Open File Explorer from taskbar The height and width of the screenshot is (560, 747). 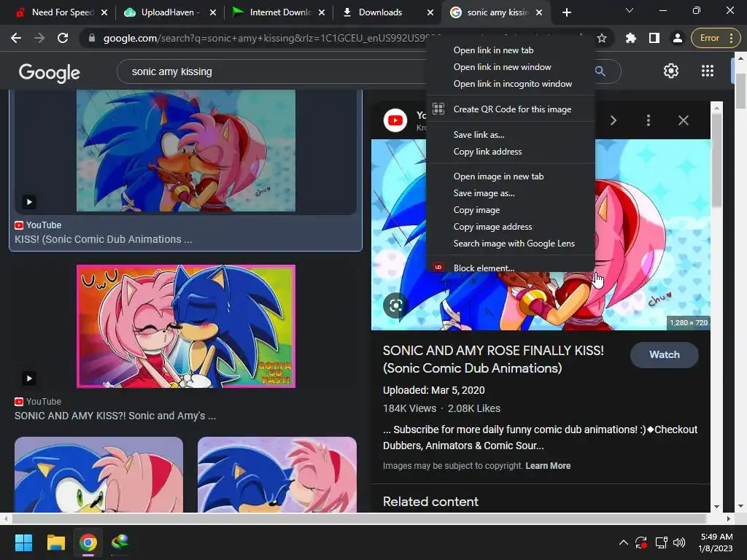[55, 542]
